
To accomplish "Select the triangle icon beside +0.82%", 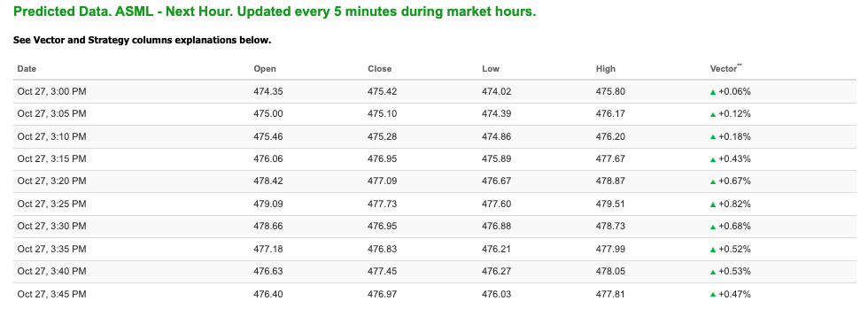I will pos(713,204).
